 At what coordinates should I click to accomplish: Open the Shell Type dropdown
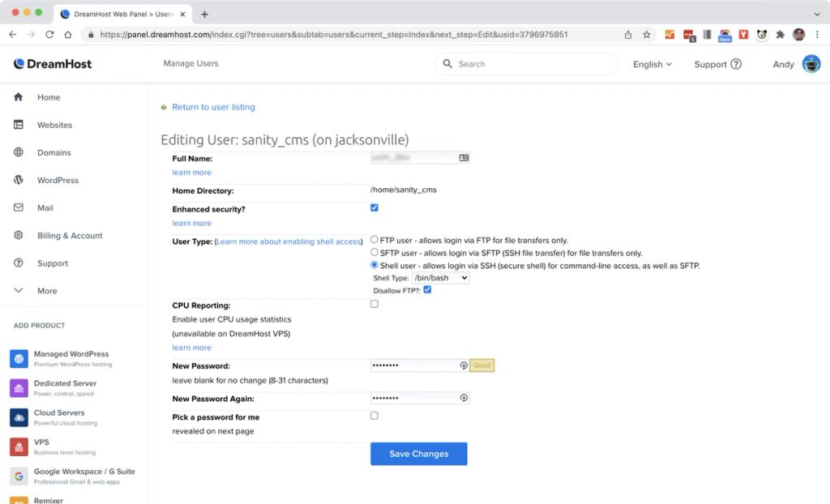pos(440,278)
